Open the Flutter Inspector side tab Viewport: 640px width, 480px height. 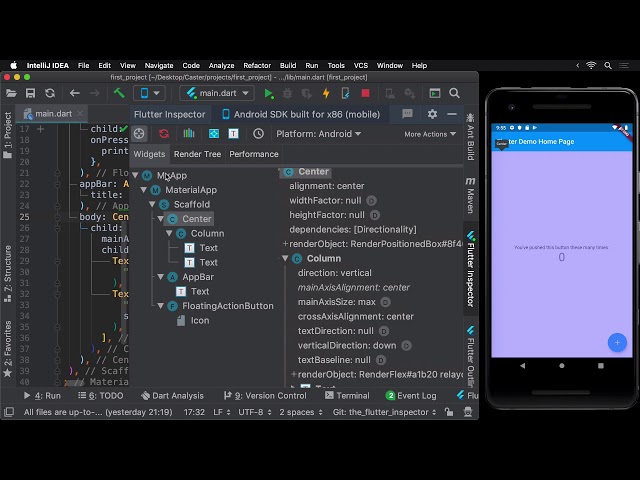[x=471, y=269]
